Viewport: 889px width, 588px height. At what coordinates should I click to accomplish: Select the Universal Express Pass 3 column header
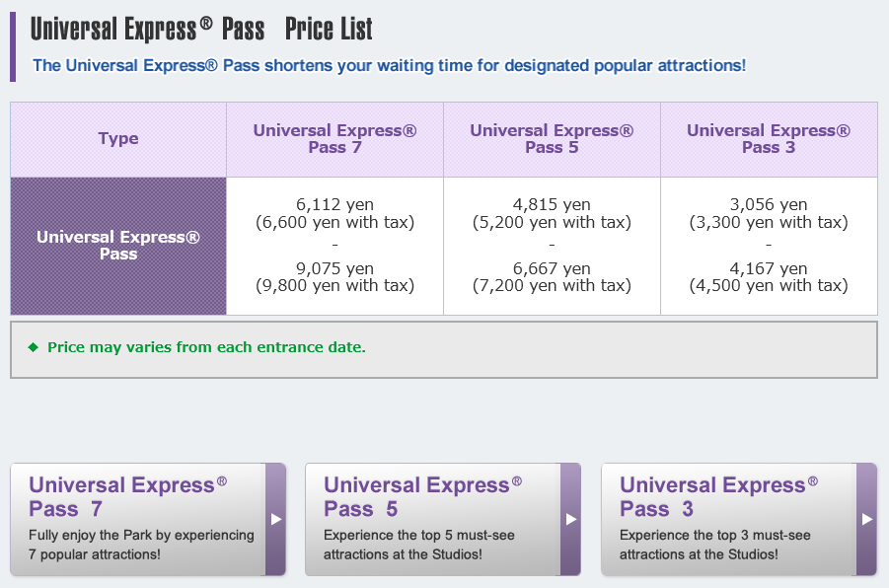click(x=769, y=139)
